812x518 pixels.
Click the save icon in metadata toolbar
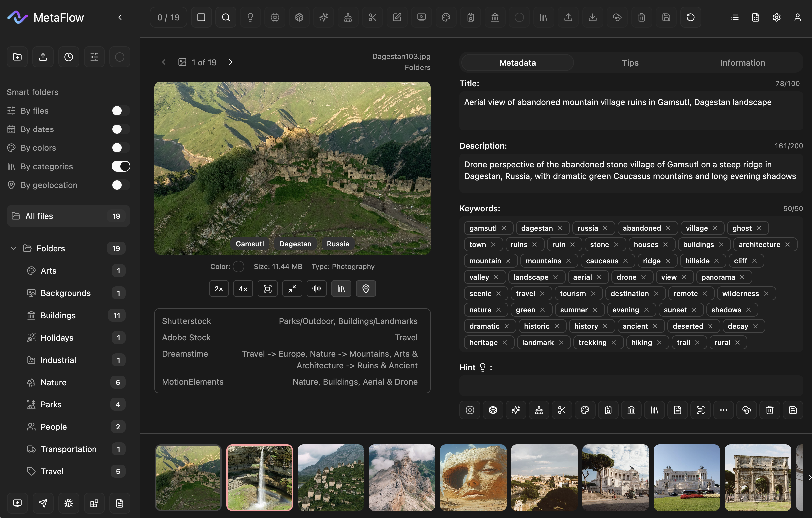tap(793, 410)
